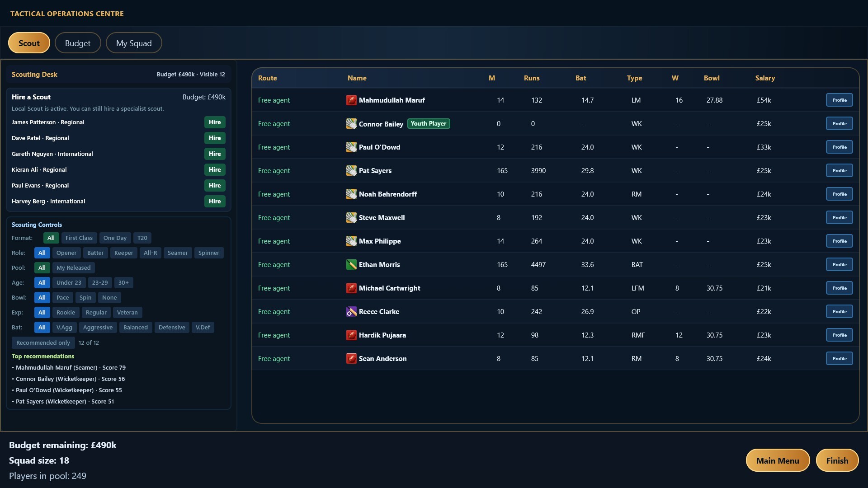Screen dimensions: 868x488
Task: Filter age by 30+
Action: pyautogui.click(x=123, y=283)
